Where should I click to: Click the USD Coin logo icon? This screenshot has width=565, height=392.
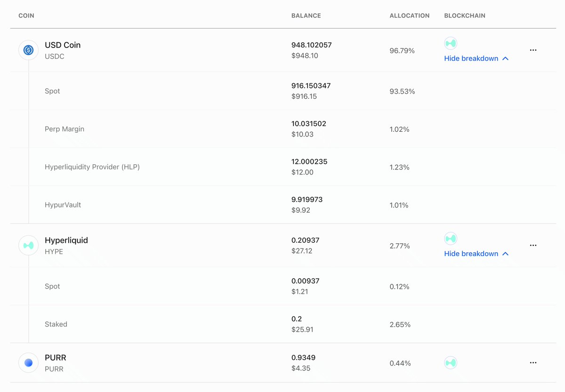[28, 50]
